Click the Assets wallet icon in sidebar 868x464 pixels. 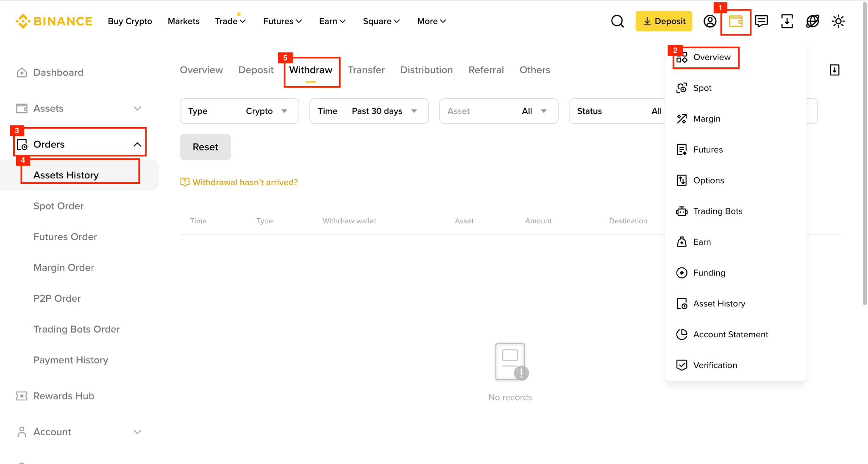click(22, 108)
